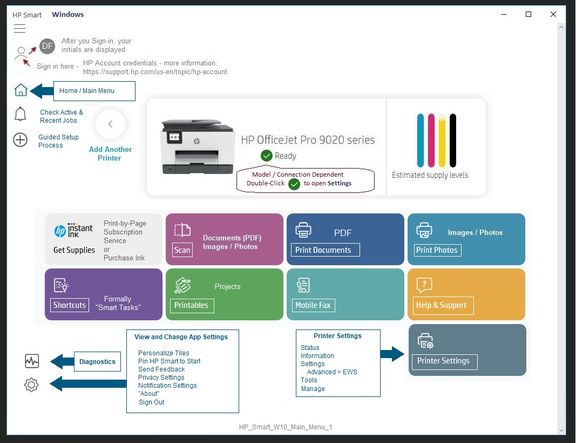The width and height of the screenshot is (576, 443).
Task: Click the HP Smart window title
Action: point(27,15)
